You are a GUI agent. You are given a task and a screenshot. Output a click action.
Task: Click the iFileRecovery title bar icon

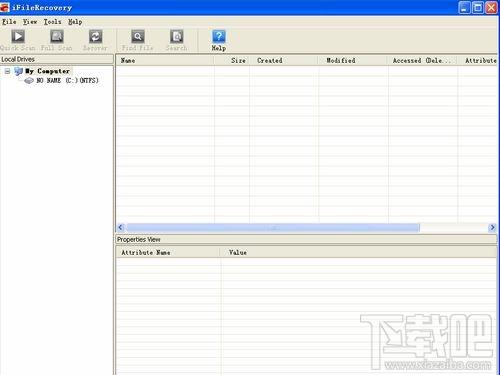pos(5,7)
